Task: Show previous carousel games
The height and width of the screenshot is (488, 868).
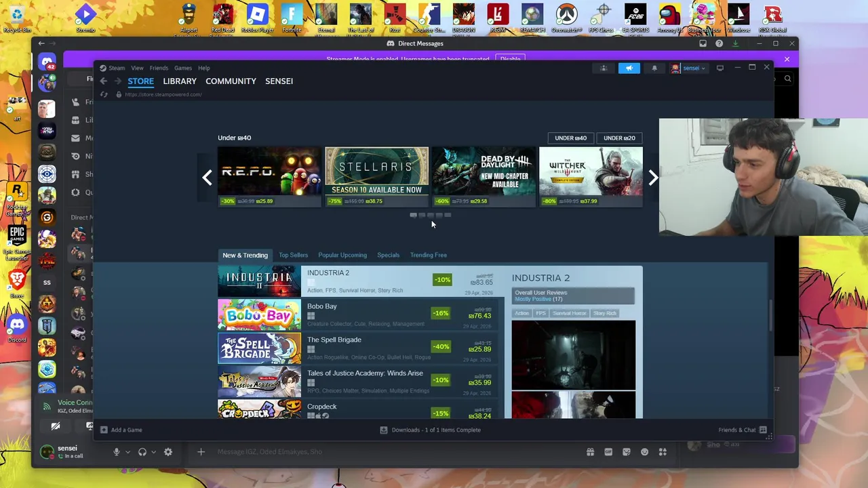Action: point(207,177)
